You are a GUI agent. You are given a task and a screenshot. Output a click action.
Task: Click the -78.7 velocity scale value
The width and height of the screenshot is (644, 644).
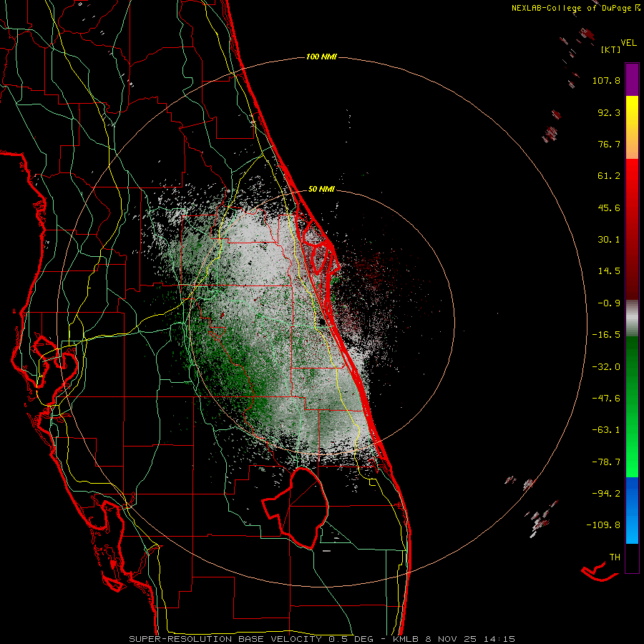(x=606, y=462)
